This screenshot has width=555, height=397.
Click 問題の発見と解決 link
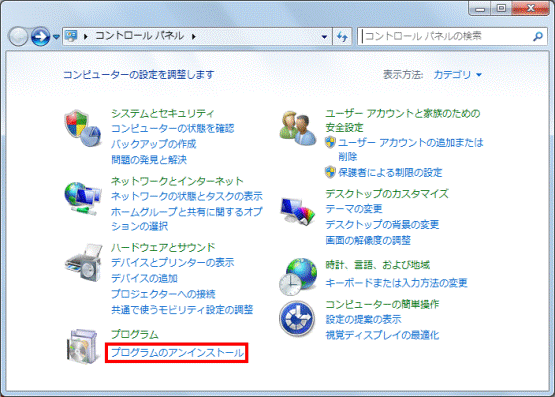coord(149,160)
